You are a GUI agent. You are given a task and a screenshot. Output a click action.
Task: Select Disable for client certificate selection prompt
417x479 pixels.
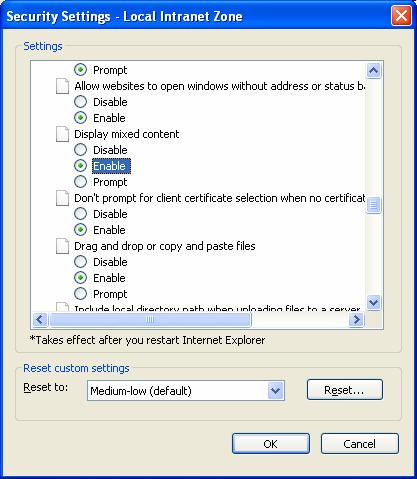[80, 214]
